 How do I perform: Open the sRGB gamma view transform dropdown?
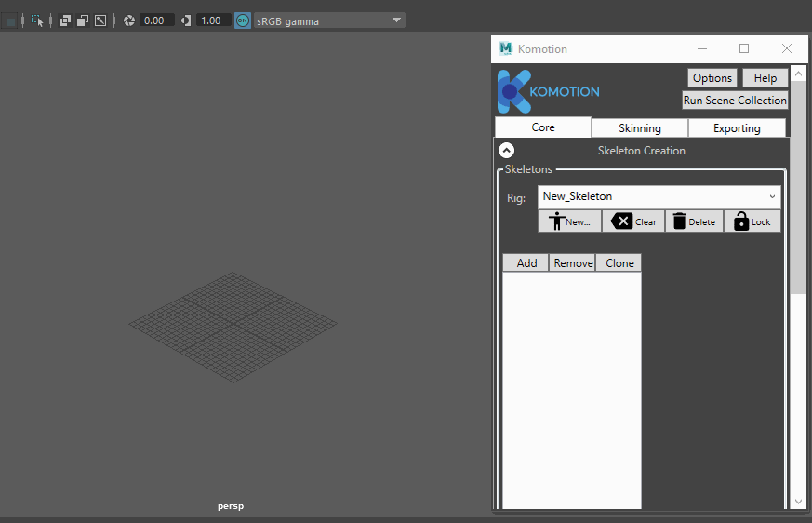[x=329, y=20]
